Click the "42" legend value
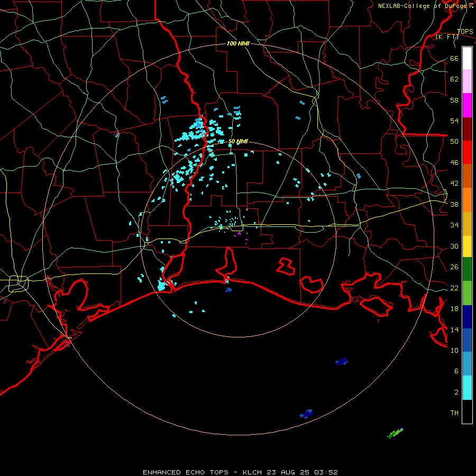Viewport: 476px width, 476px height. point(454,183)
